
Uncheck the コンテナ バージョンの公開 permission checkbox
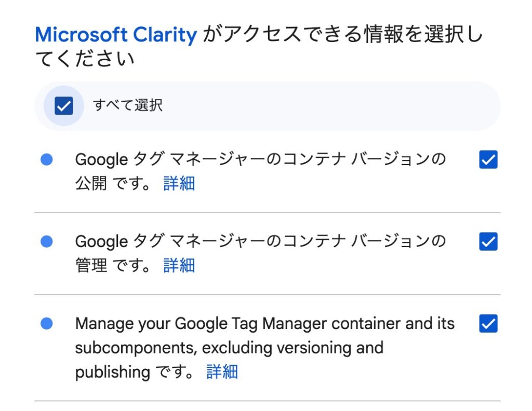coord(488,159)
